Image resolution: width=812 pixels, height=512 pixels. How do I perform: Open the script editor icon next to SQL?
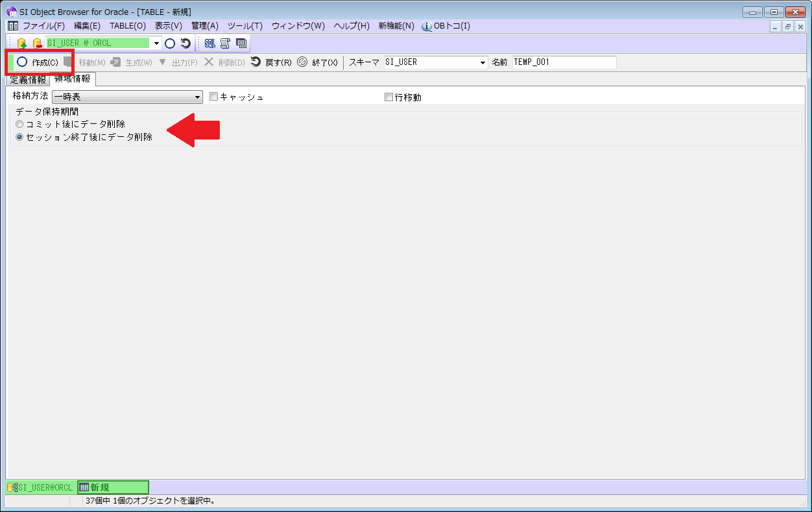pyautogui.click(x=225, y=43)
